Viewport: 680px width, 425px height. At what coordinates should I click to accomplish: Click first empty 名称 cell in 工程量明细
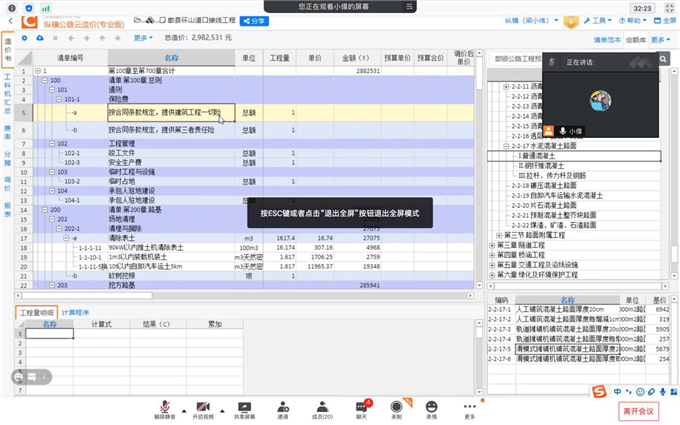coord(49,333)
